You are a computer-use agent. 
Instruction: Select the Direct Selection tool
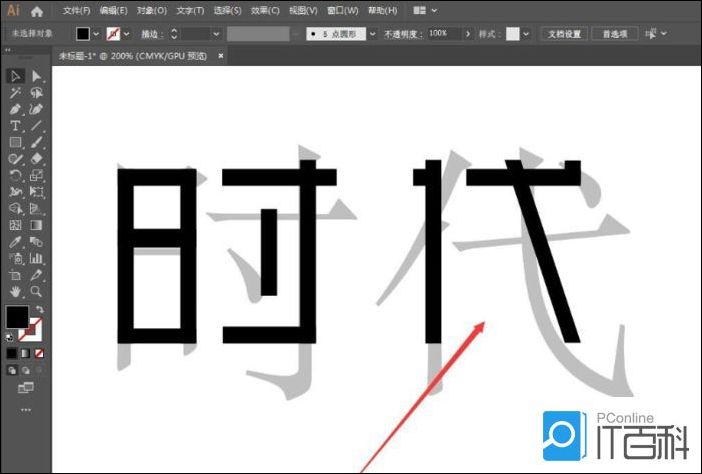tap(36, 76)
